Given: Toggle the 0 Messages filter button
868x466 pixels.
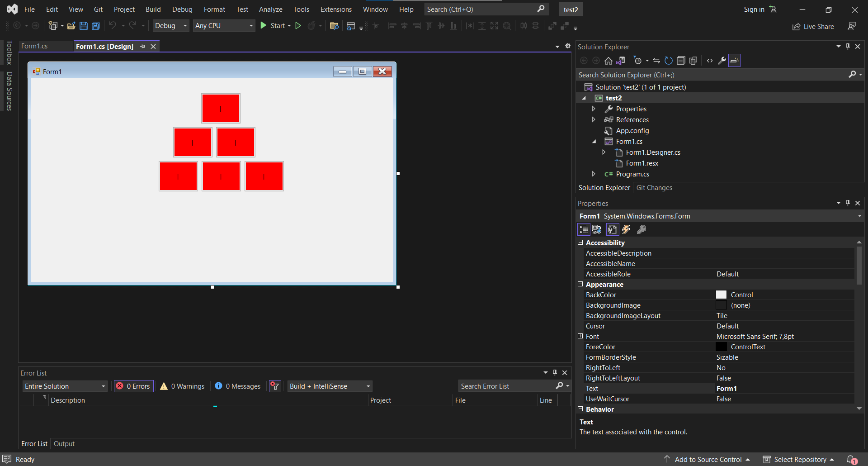Looking at the screenshot, I should [x=238, y=386].
